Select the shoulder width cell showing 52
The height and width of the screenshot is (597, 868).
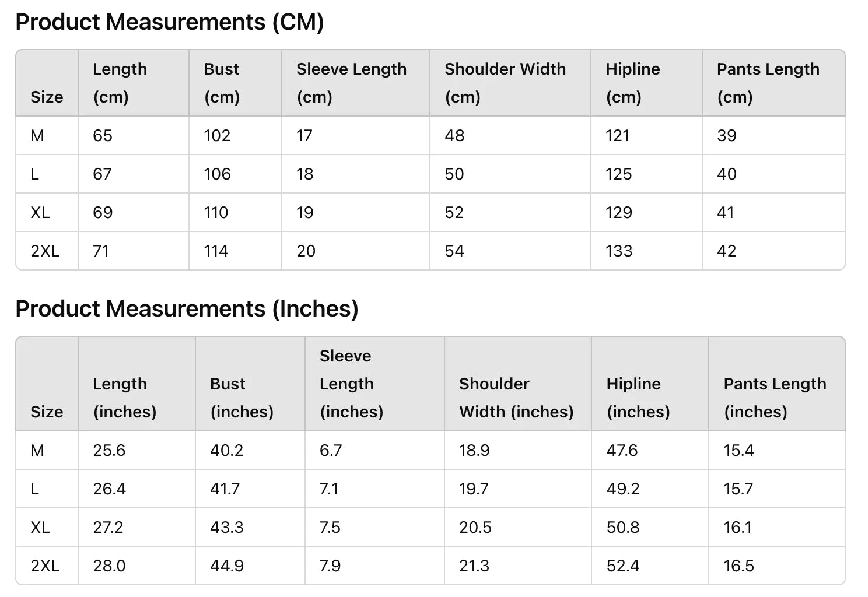(x=454, y=213)
